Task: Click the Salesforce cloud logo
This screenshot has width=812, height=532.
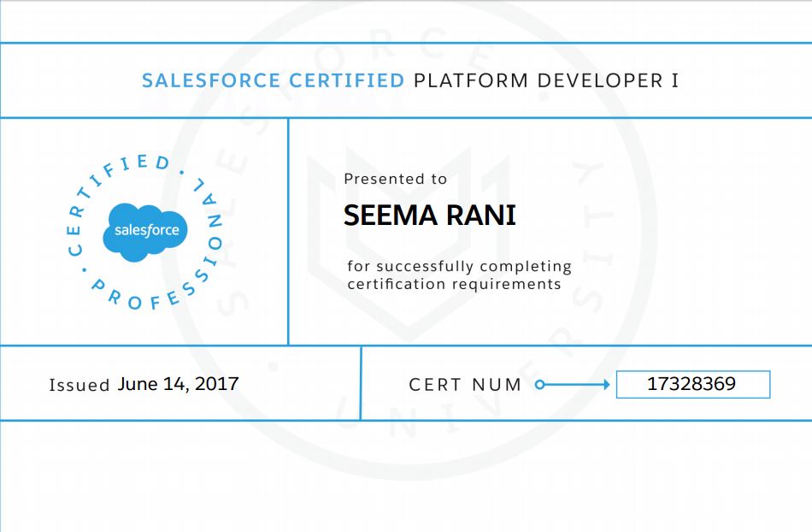Action: (145, 231)
